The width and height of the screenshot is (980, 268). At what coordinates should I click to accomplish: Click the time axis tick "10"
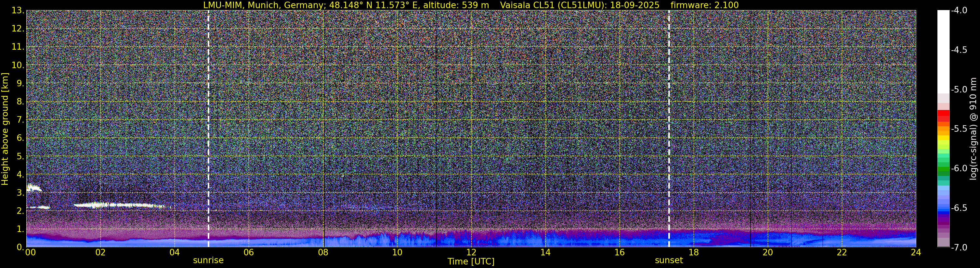coord(397,252)
